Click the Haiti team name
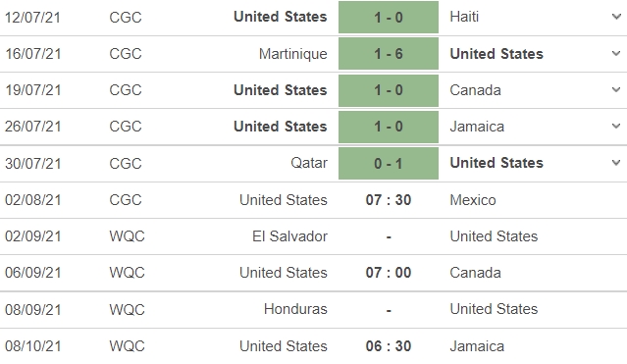 pos(464,17)
